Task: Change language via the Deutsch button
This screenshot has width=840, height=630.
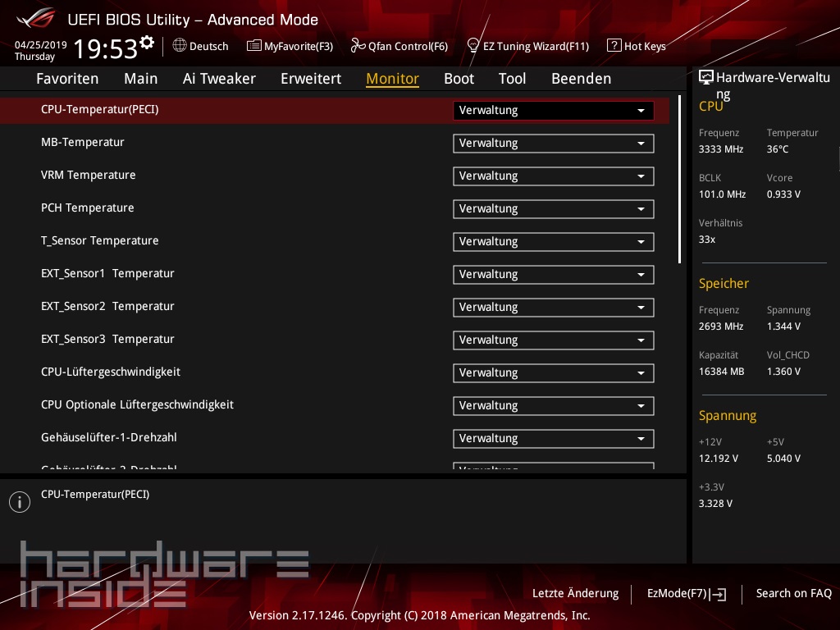Action: coord(201,46)
